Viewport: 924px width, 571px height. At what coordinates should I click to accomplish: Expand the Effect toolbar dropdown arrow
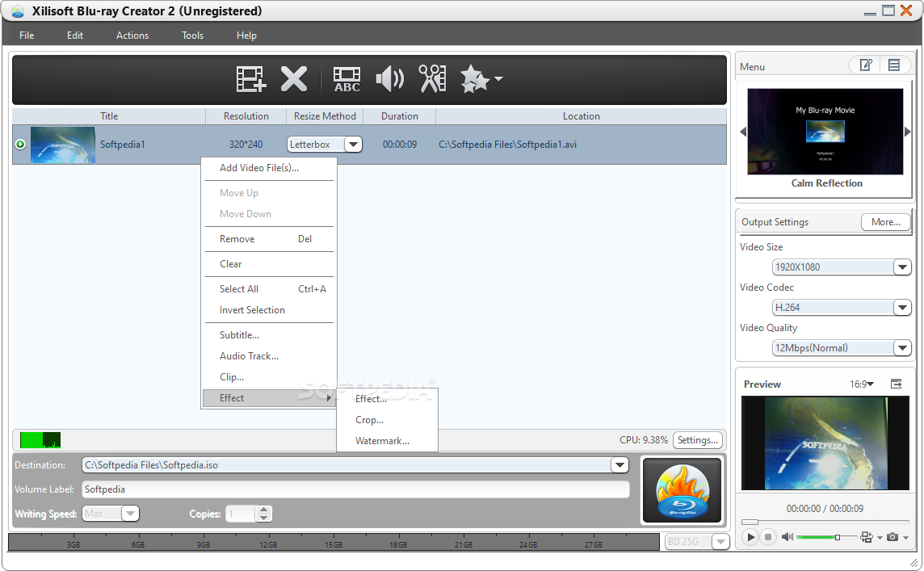point(498,78)
